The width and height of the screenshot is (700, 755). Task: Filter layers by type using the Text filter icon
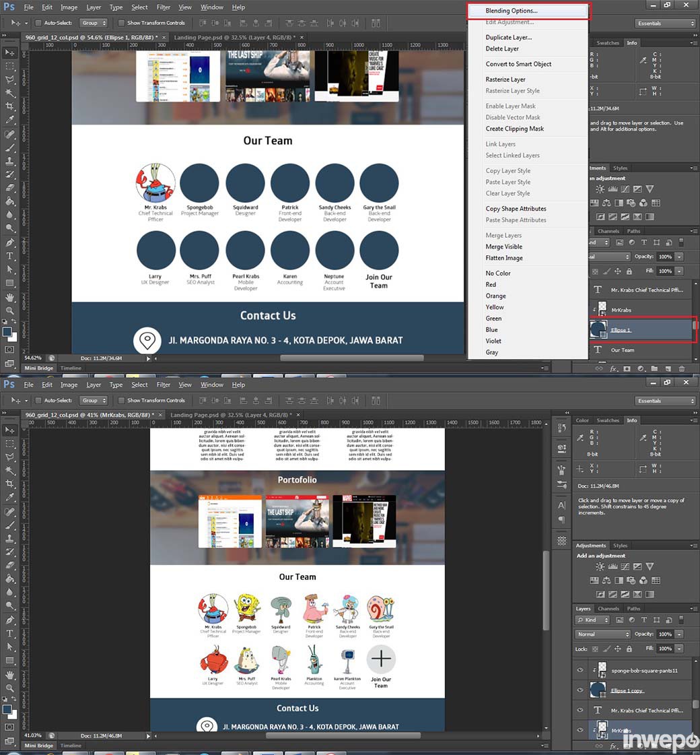[x=644, y=620]
